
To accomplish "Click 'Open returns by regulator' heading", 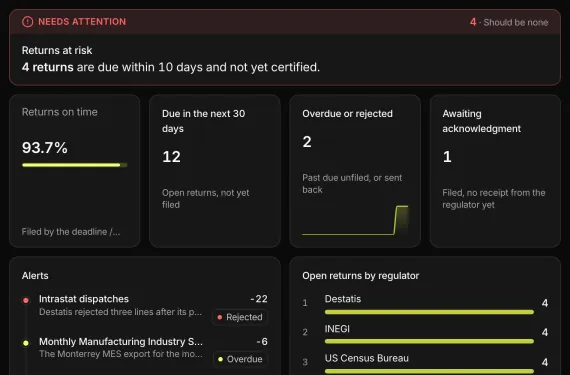I will tap(361, 276).
